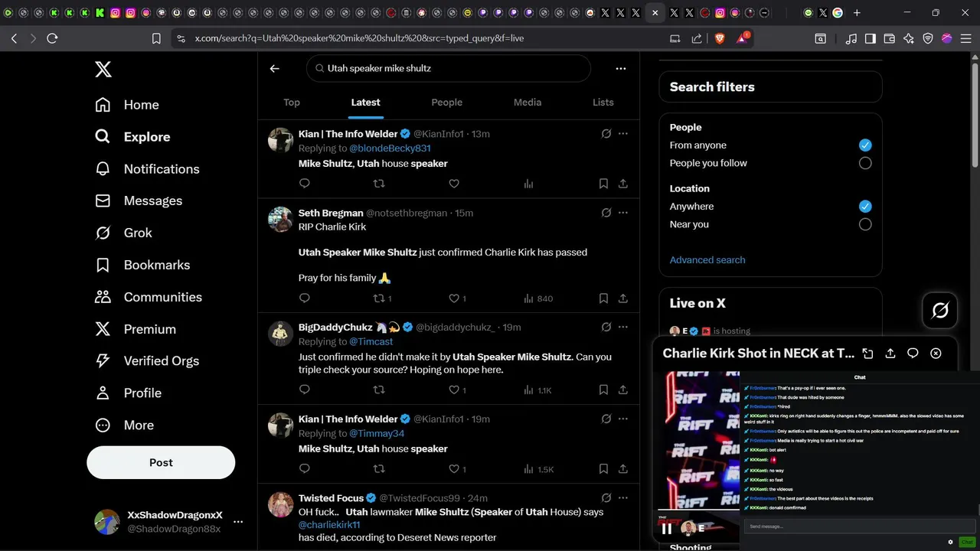Open more options on Kian's 13m post
Viewport: 980px width, 551px height.
[x=623, y=133]
